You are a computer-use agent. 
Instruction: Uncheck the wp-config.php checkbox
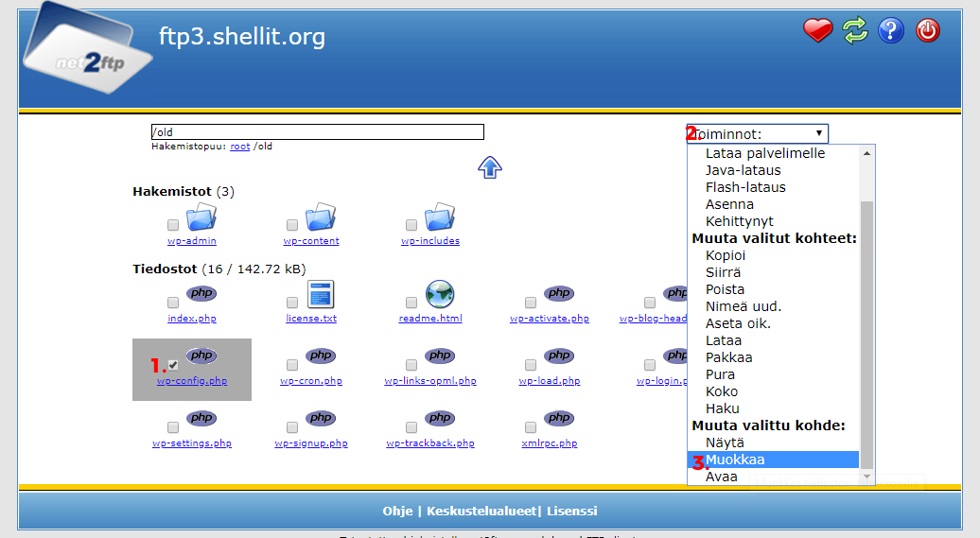pos(173,365)
